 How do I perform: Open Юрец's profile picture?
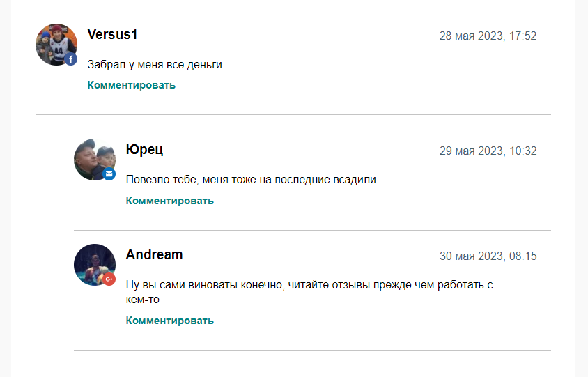(95, 160)
